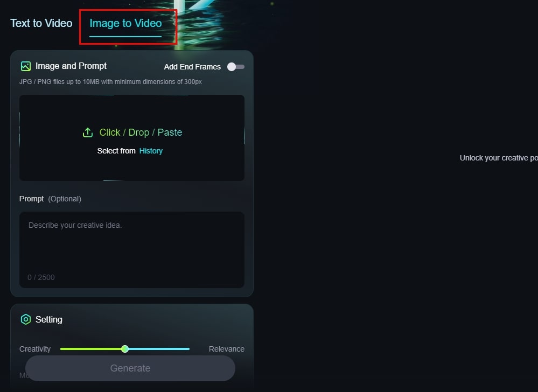Click the Image and Prompt heading text
The width and height of the screenshot is (538, 392).
71,66
